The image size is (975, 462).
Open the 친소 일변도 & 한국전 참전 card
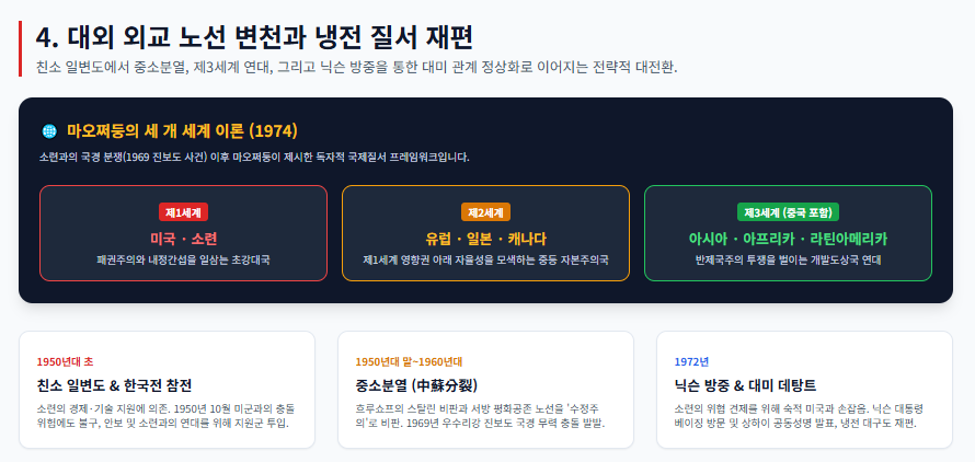pos(167,390)
